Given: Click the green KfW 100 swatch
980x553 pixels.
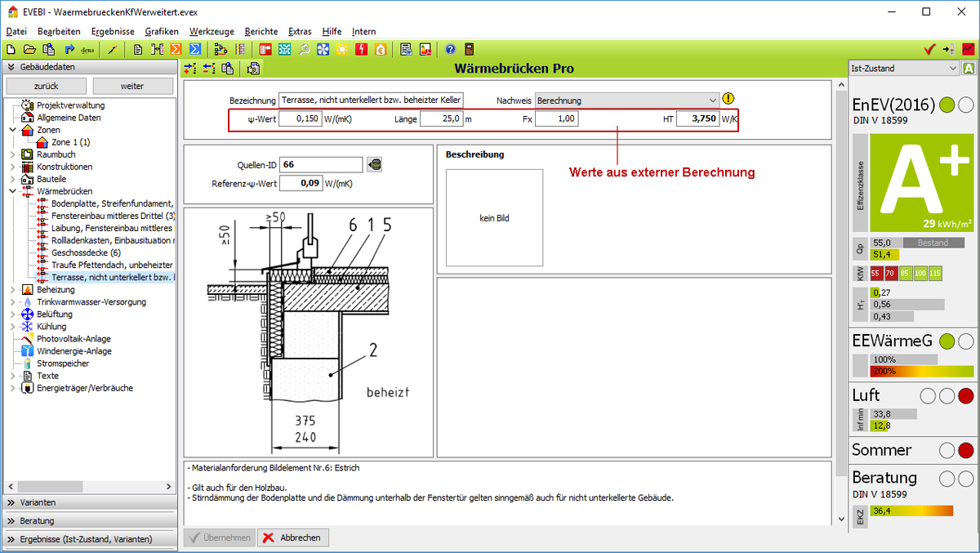Looking at the screenshot, I should 920,273.
